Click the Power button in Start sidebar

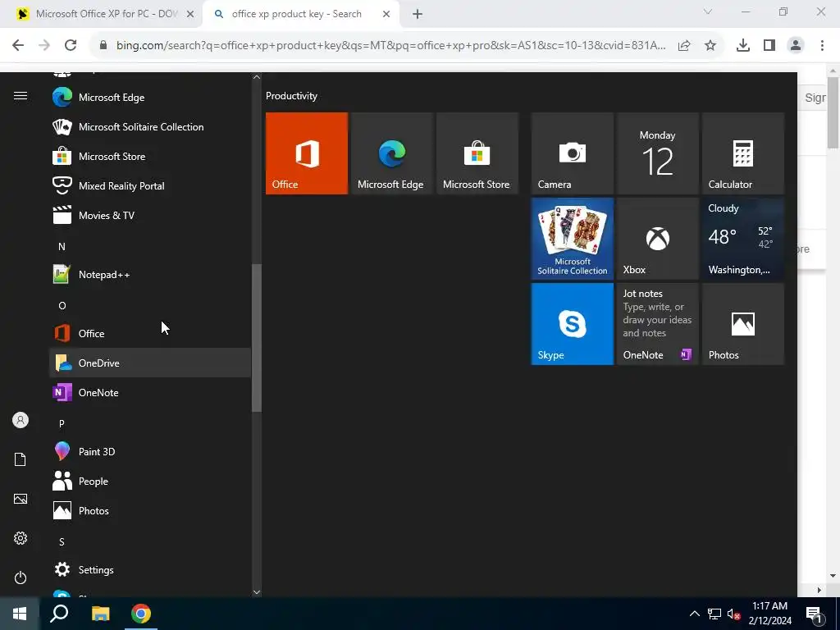(21, 577)
